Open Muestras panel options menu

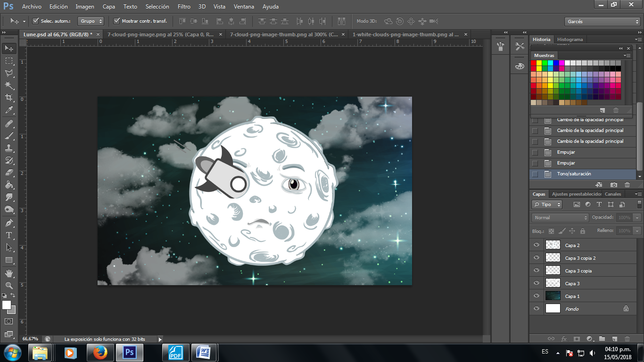627,56
